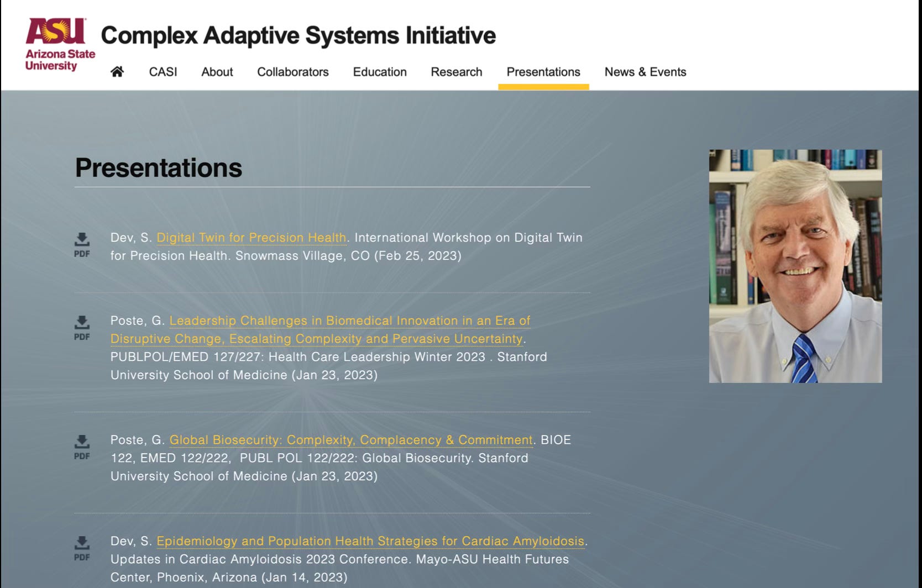Open News & Events in the navigation
The width and height of the screenshot is (922, 588).
click(x=645, y=72)
